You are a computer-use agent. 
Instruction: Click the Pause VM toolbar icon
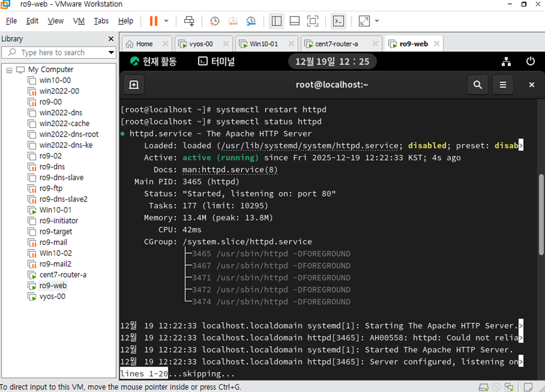(154, 21)
